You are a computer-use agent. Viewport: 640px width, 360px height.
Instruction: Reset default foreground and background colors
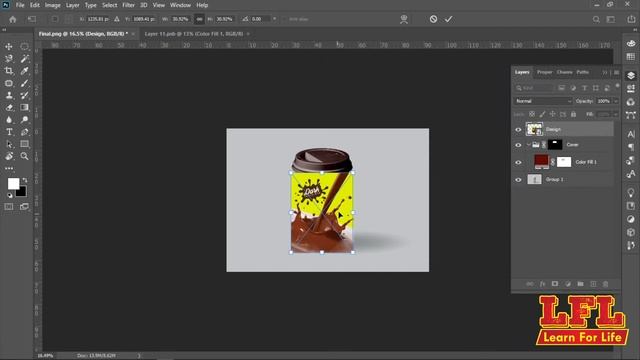[9, 196]
